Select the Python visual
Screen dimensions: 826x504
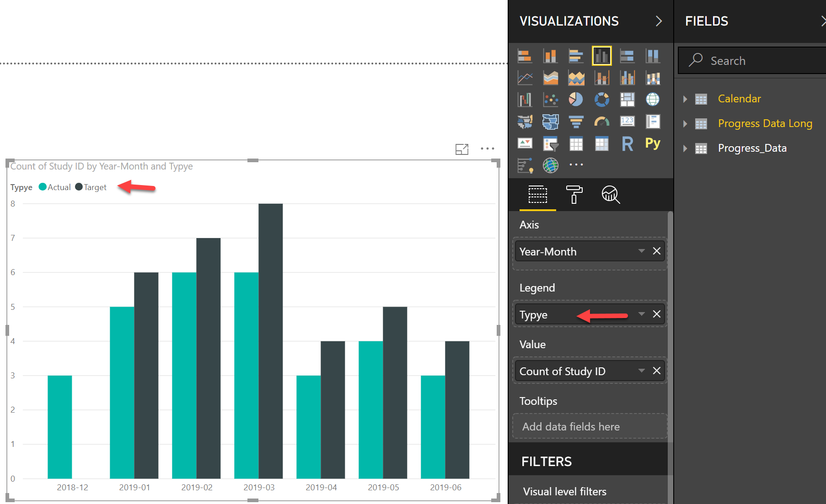click(653, 143)
